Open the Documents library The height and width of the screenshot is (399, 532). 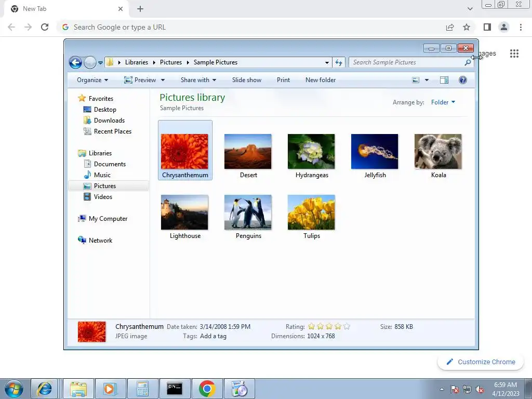point(110,164)
